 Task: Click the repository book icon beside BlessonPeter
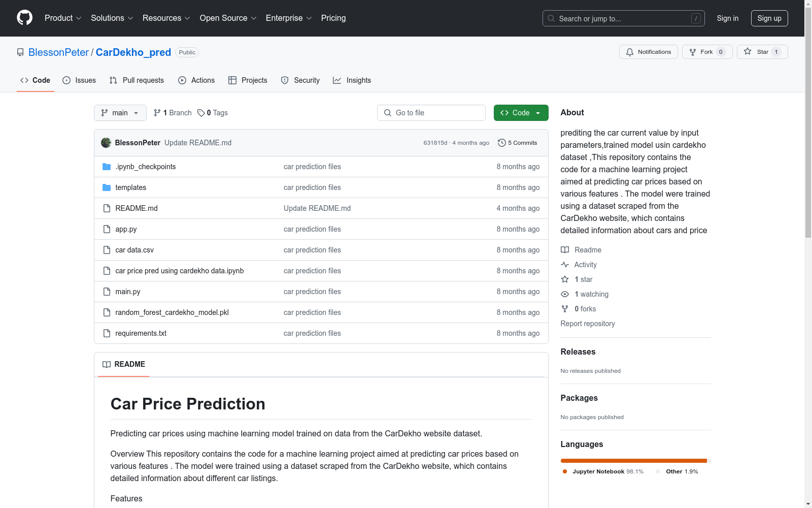click(x=20, y=52)
